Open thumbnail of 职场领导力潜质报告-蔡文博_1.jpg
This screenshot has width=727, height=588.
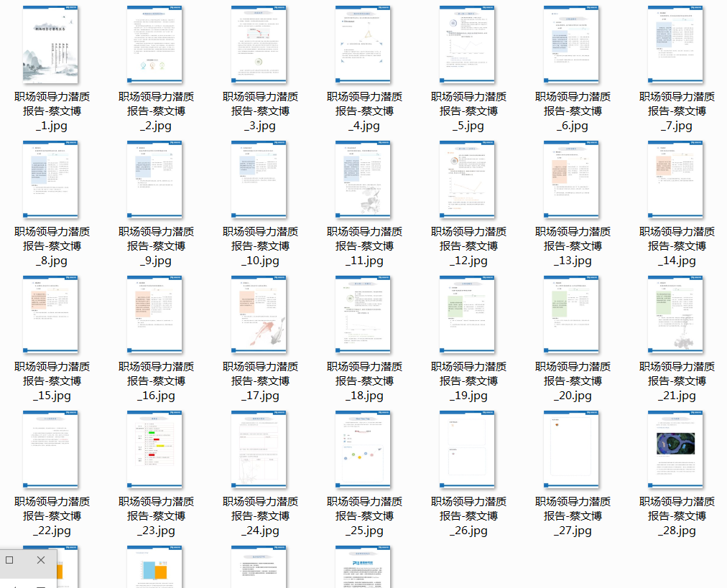(x=51, y=45)
